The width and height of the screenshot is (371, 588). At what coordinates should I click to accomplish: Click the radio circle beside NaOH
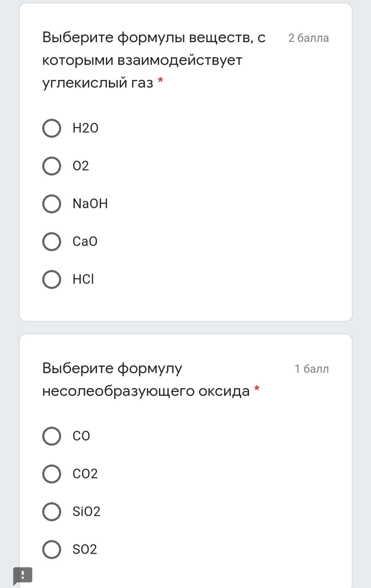tap(52, 204)
